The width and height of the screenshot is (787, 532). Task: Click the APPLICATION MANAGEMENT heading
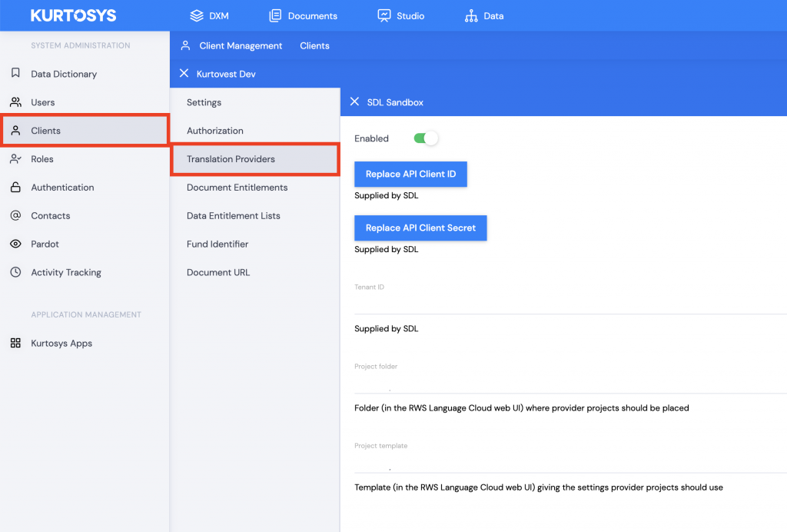86,314
